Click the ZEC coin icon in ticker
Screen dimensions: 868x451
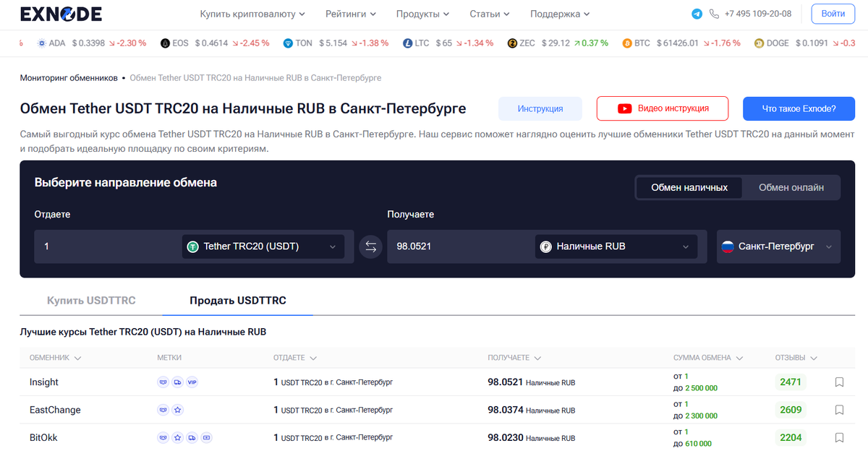(513, 43)
